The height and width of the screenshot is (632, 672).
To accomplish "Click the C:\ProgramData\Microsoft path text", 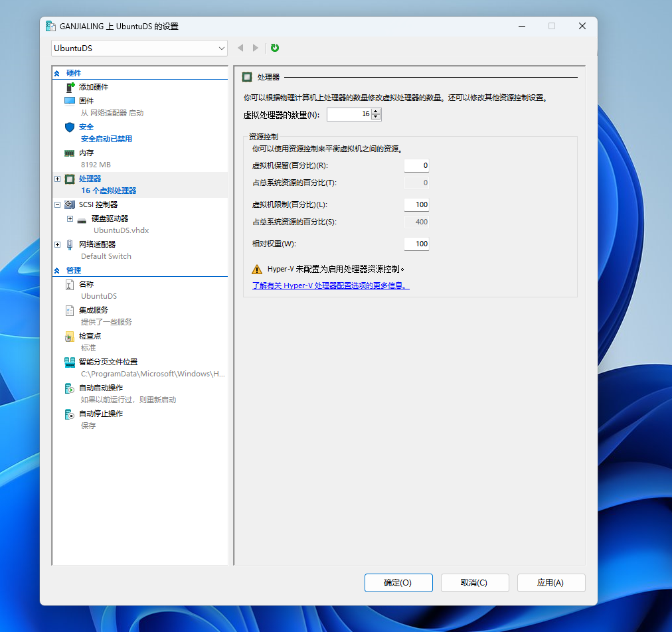I will point(153,374).
